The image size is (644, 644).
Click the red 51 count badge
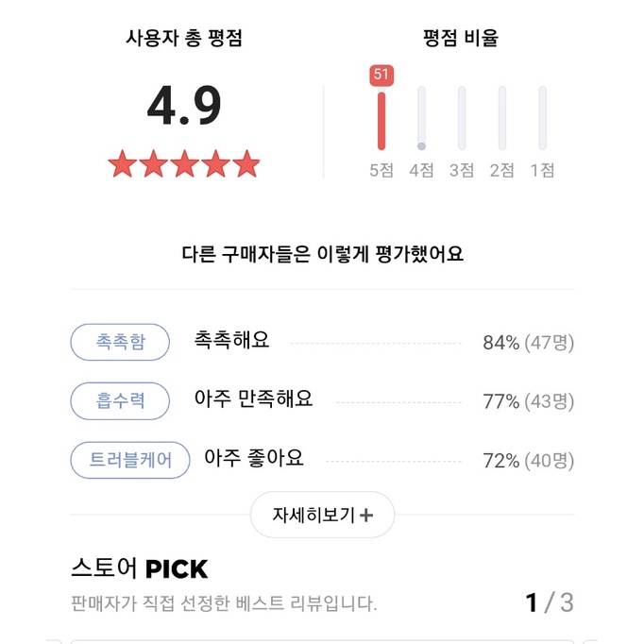pos(381,75)
